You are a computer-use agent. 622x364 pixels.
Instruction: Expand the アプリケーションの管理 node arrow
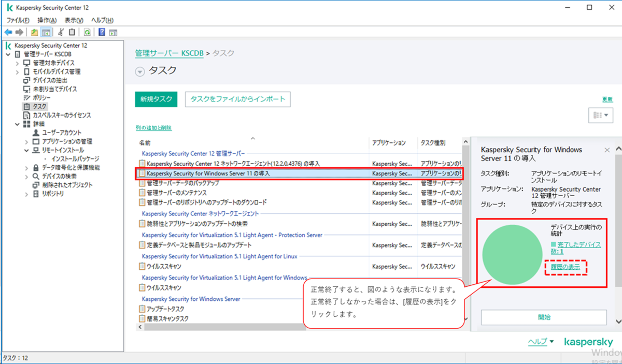click(x=26, y=141)
